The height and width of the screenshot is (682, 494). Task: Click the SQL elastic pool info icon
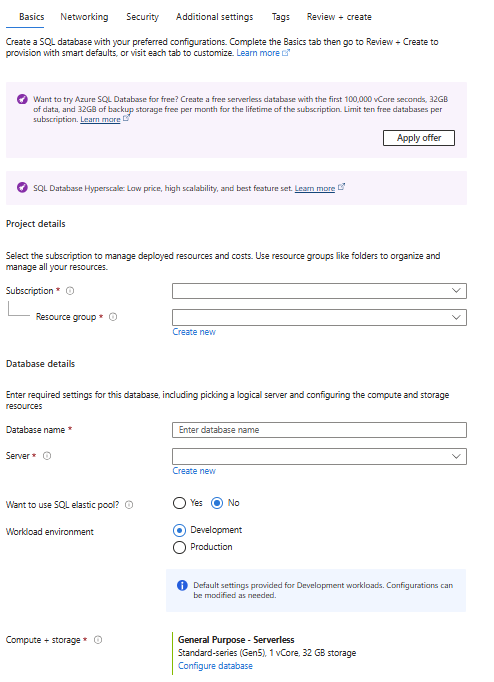tap(129, 505)
